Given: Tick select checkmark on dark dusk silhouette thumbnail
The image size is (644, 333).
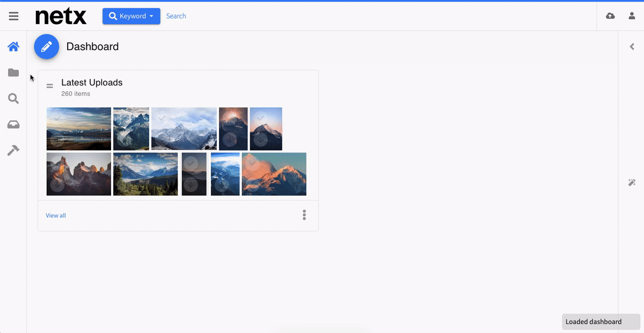Looking at the screenshot, I should coord(190,163).
